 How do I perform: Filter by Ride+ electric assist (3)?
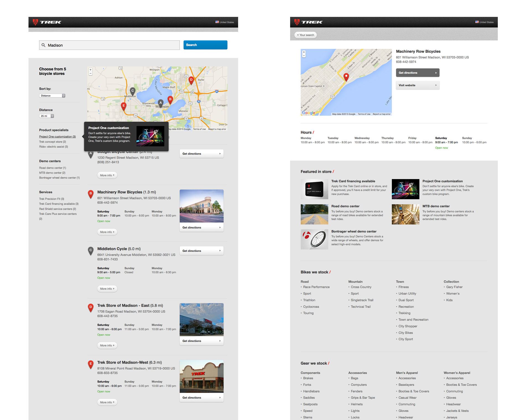(54, 147)
